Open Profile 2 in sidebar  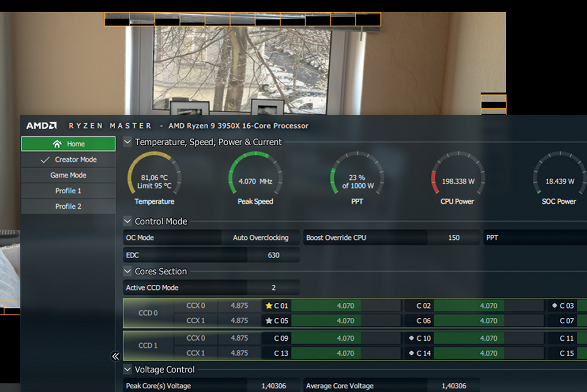pyautogui.click(x=68, y=206)
